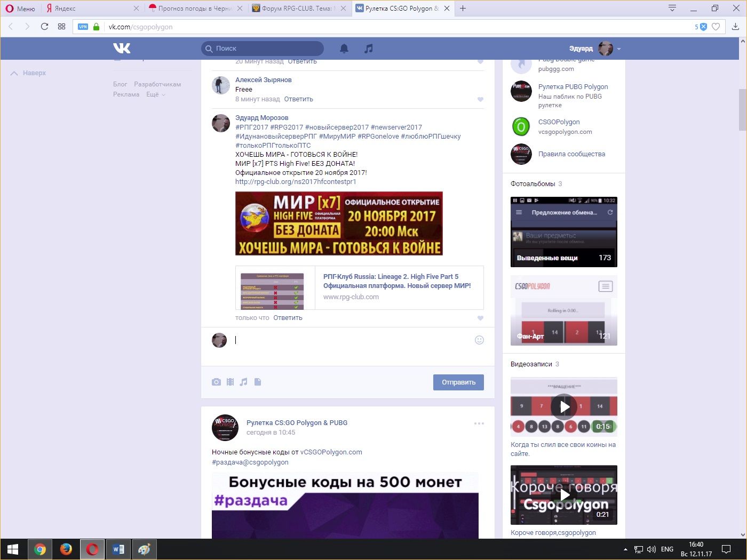Open Правила сообщества link
The image size is (747, 560).
coord(571,154)
